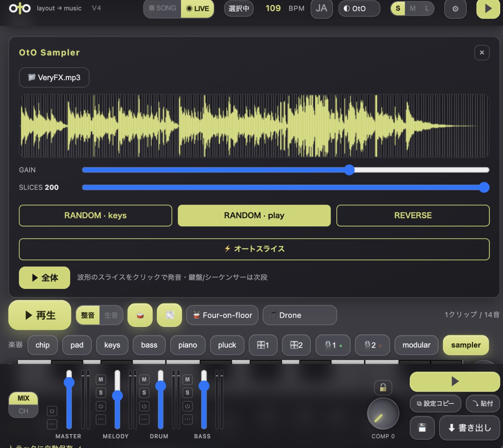Viewport: 503px width, 448px height.
Task: Open the DRUM channel ellipsis options
Action: click(x=144, y=419)
